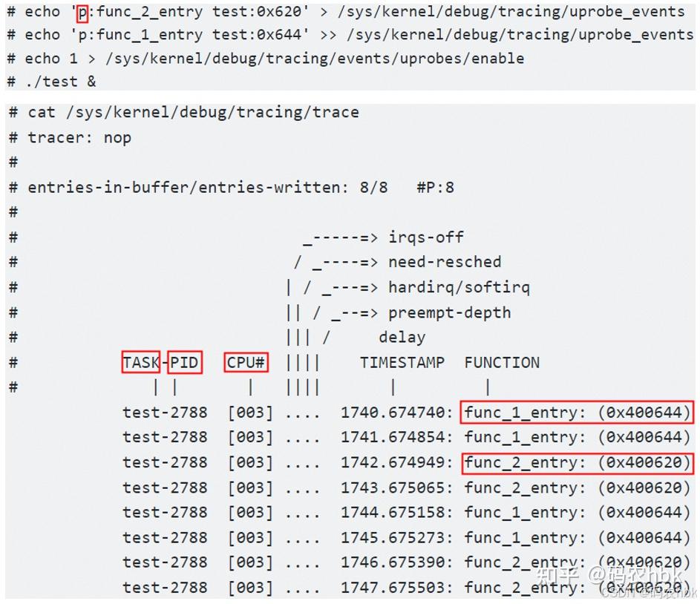Click the FUNCTION column header
Screen dimensions: 700x604
[x=502, y=362]
